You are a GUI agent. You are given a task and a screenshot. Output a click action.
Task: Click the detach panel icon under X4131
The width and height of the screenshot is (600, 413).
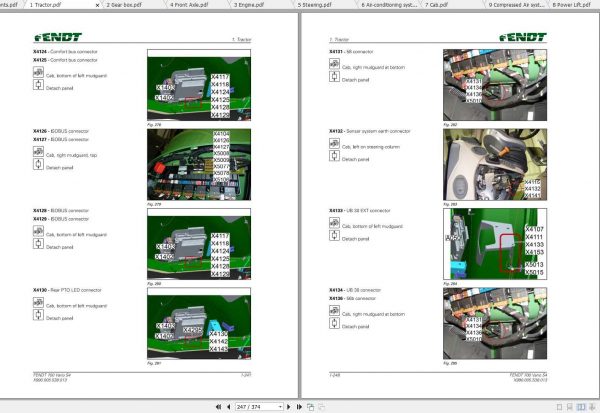(x=334, y=77)
